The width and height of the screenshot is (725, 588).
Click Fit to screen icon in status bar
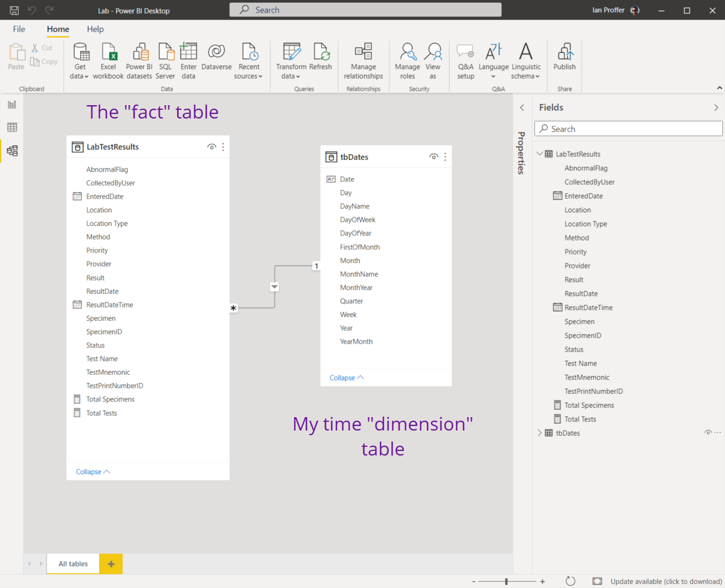597,581
